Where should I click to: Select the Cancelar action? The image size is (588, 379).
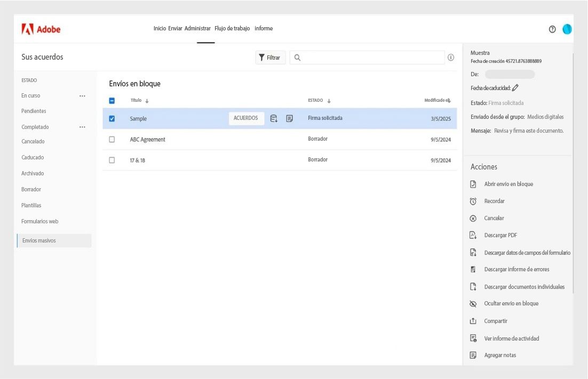point(494,218)
